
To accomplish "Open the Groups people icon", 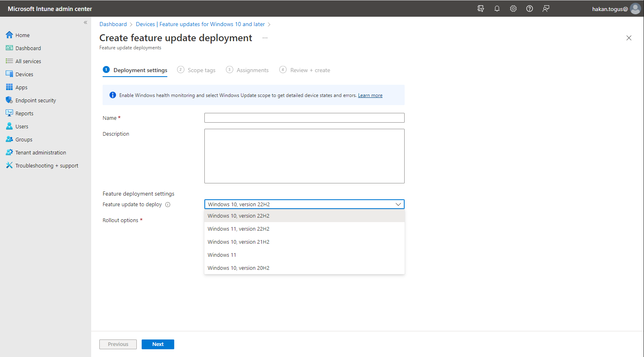I will tap(9, 139).
